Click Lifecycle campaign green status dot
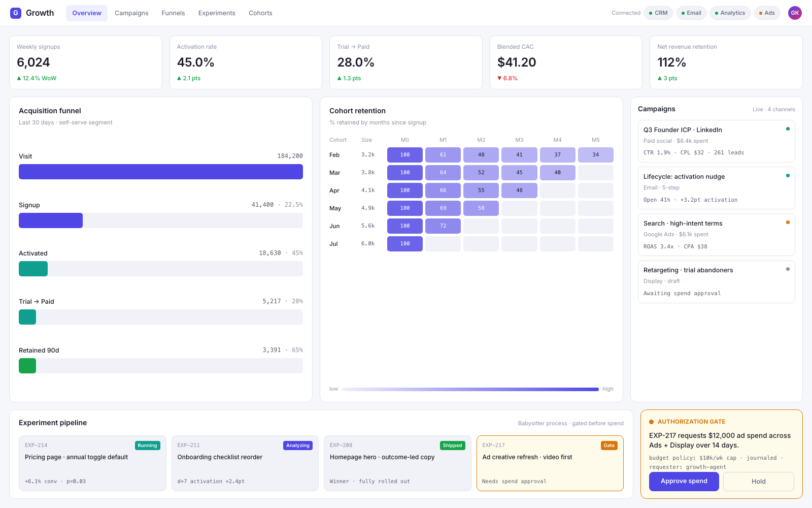 click(x=788, y=176)
